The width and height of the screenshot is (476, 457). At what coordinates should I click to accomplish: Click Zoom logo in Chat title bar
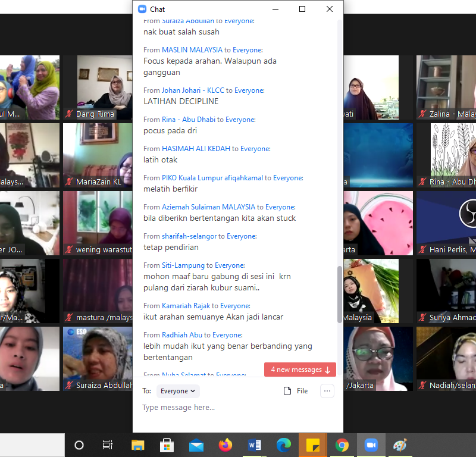coord(142,9)
